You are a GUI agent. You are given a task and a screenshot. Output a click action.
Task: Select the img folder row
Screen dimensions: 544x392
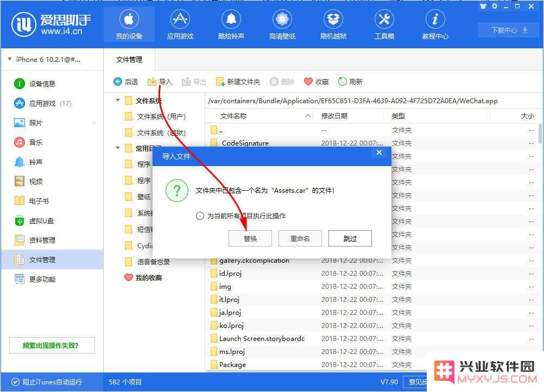[372, 287]
